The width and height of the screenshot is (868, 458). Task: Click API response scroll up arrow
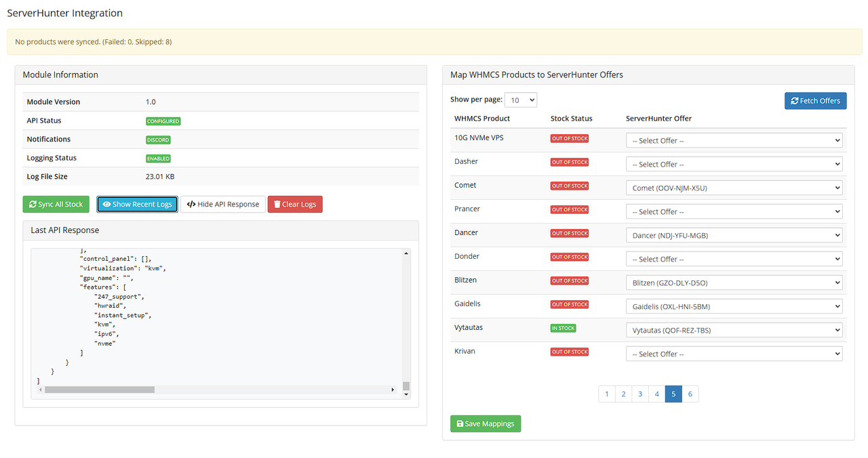(406, 253)
